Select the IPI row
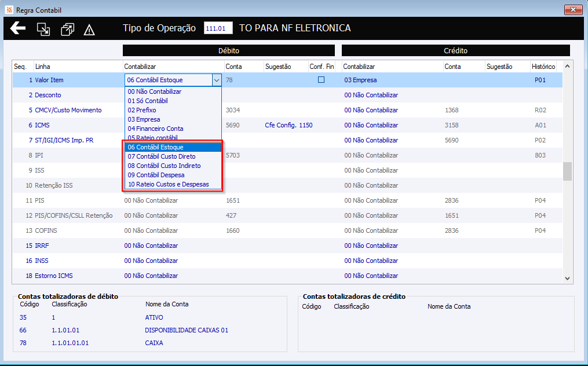588x366 pixels. pos(287,155)
